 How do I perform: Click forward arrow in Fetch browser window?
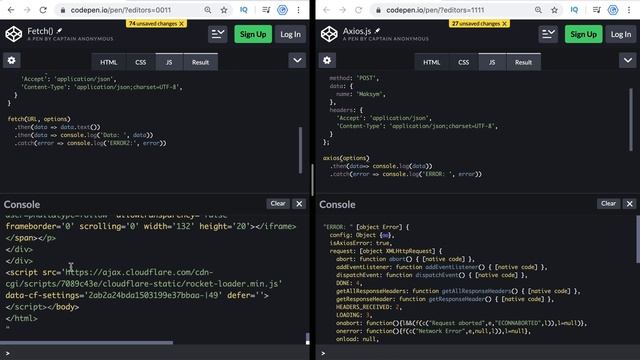pos(27,10)
